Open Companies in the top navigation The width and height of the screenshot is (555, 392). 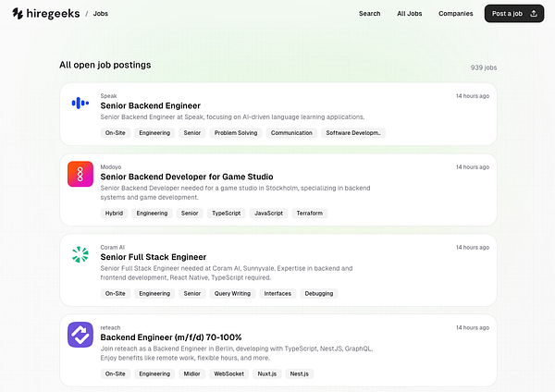pos(456,14)
